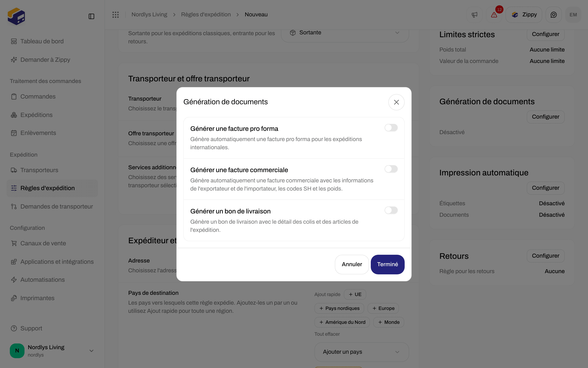Open Support in sidebar

tap(52, 328)
